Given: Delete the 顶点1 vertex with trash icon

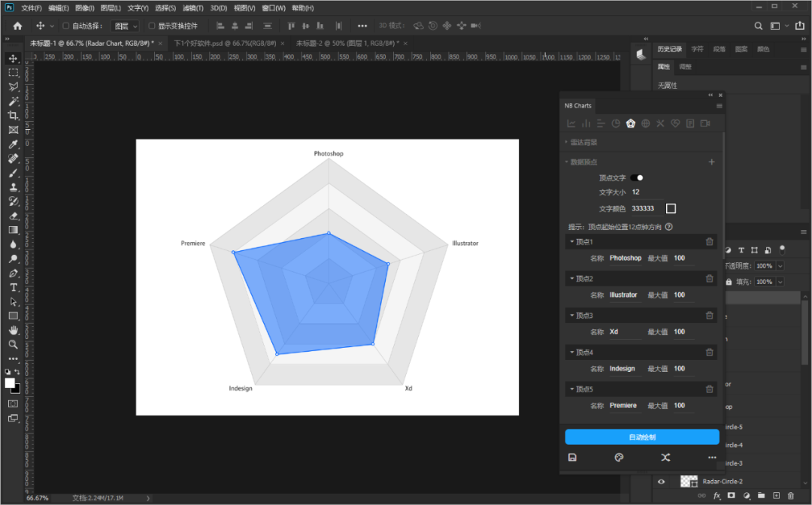Looking at the screenshot, I should [x=709, y=242].
